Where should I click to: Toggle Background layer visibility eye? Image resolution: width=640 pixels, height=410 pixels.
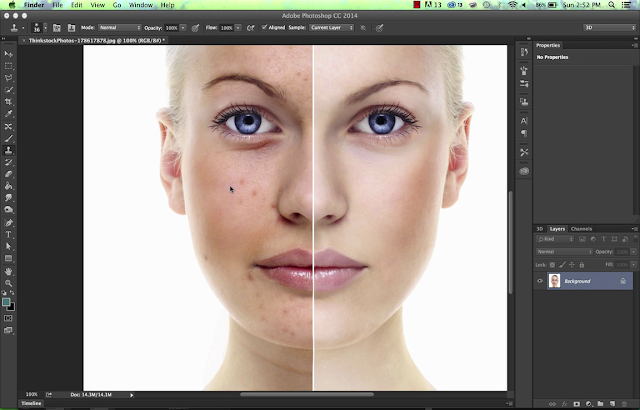click(540, 281)
